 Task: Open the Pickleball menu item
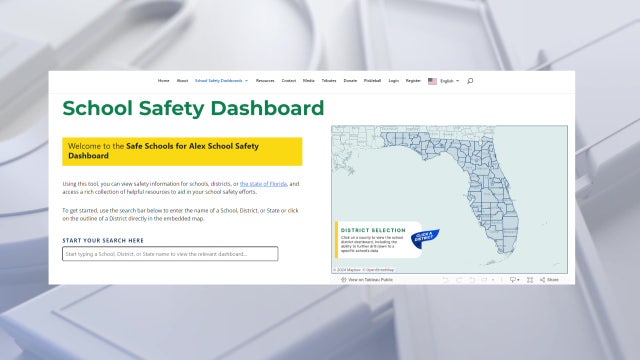point(372,81)
